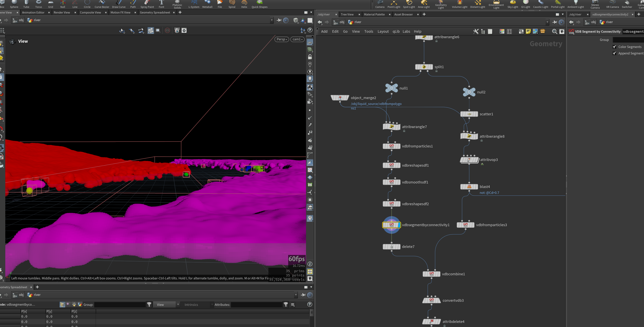Add a Distant Light from the shelf
The image size is (644, 327).
click(x=478, y=4)
